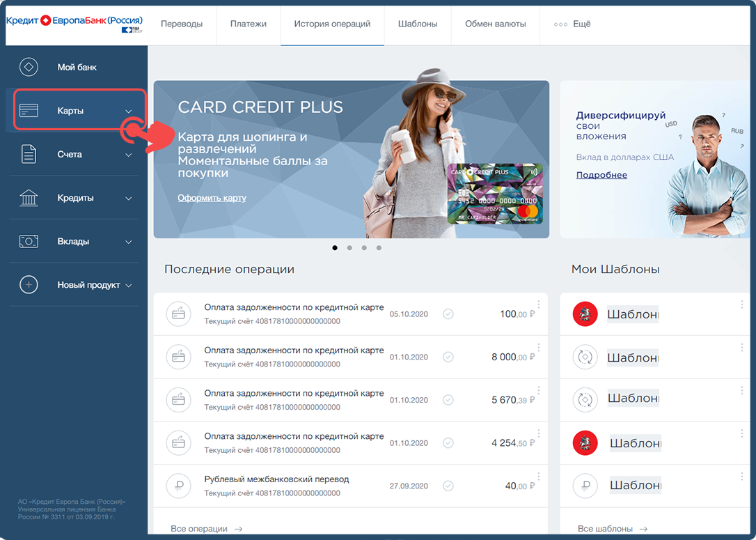Open three-dot menu of 100,00 ₽ operation
The width and height of the screenshot is (756, 540).
pyautogui.click(x=539, y=305)
